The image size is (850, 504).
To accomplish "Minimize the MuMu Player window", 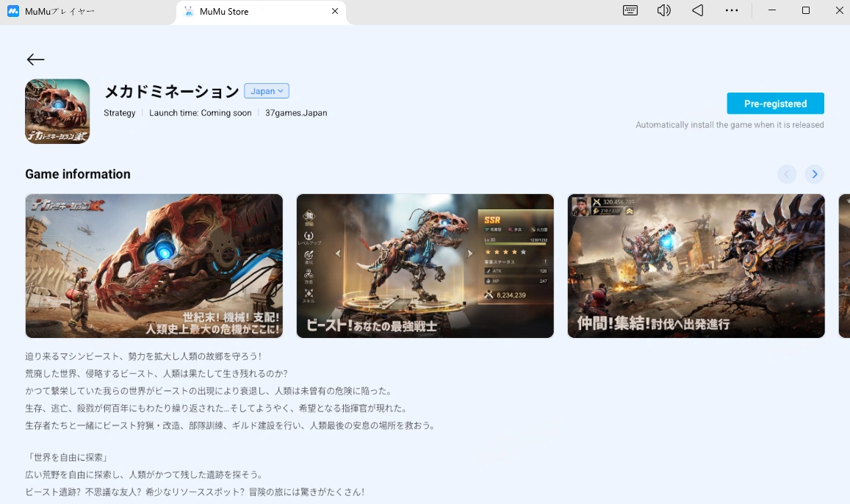I will [x=772, y=10].
